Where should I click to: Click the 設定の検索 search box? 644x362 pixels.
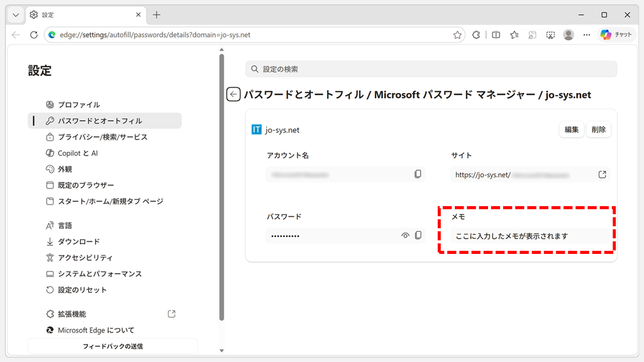tap(431, 69)
